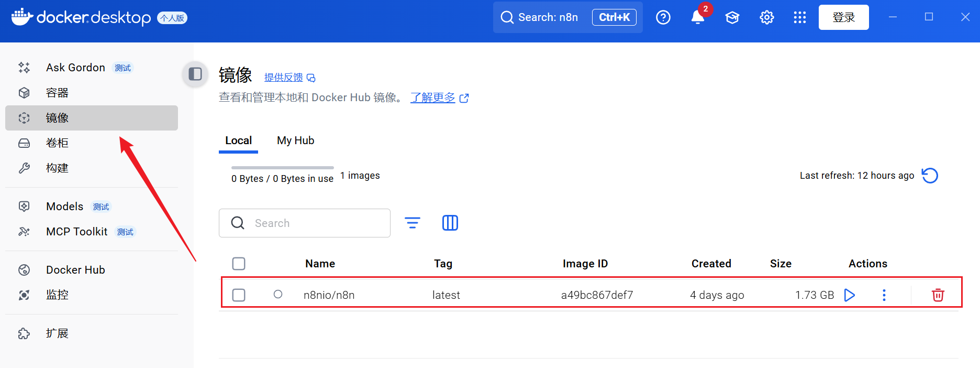Sort by the Tag column header
This screenshot has width=980, height=368.
443,264
